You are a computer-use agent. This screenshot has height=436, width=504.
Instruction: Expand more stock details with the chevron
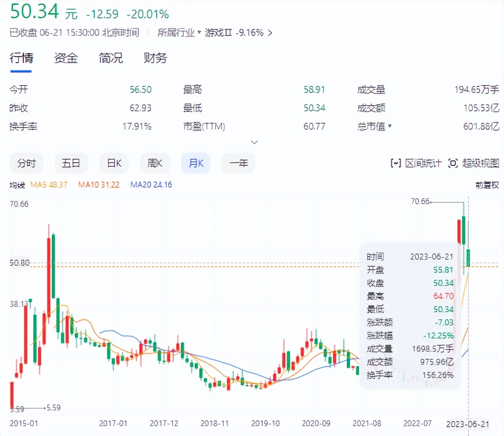(254, 142)
